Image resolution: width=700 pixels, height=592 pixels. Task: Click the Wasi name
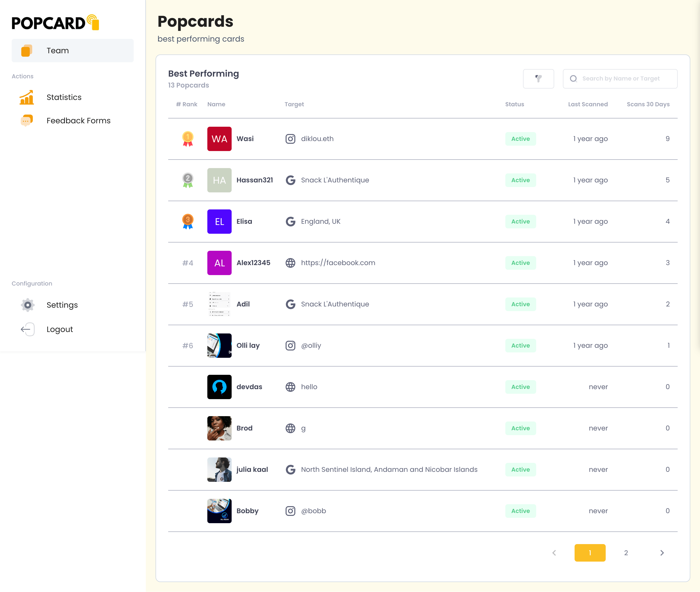[x=245, y=139]
